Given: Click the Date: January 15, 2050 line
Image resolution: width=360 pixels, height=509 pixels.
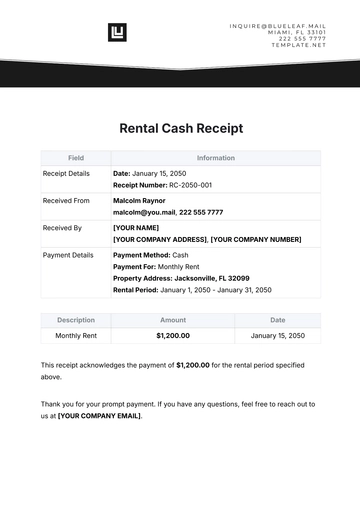Looking at the screenshot, I should click(150, 173).
